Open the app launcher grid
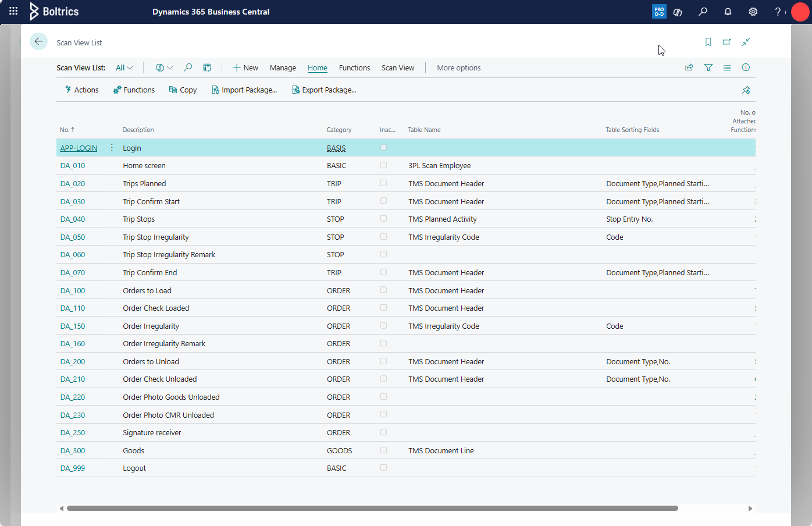 click(x=13, y=11)
